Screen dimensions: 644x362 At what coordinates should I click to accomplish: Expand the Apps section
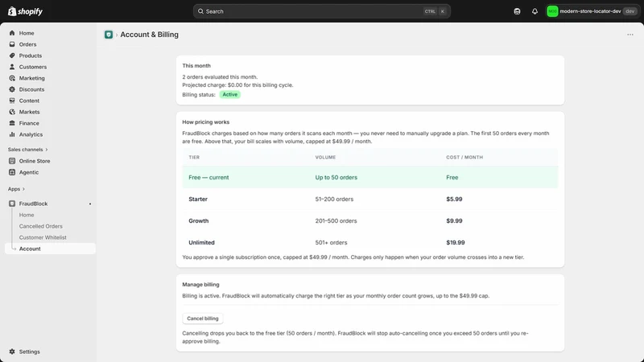pos(16,189)
